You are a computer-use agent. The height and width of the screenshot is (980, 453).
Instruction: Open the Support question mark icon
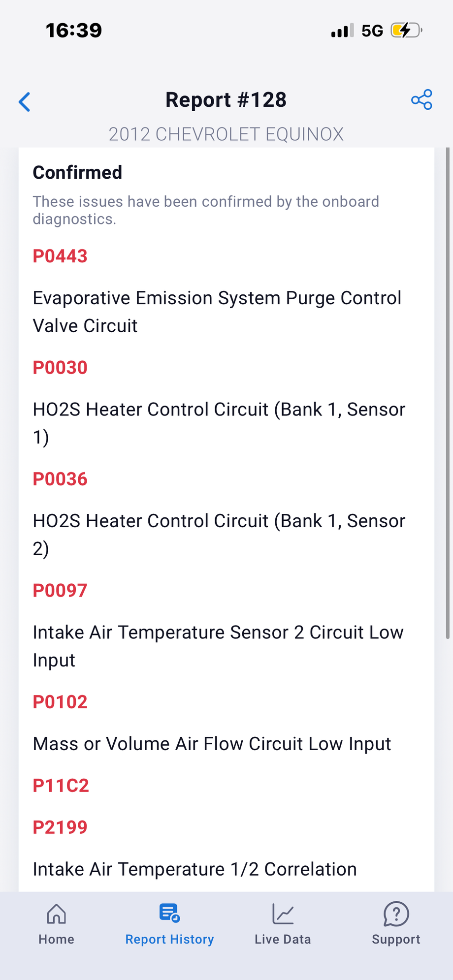(x=396, y=914)
